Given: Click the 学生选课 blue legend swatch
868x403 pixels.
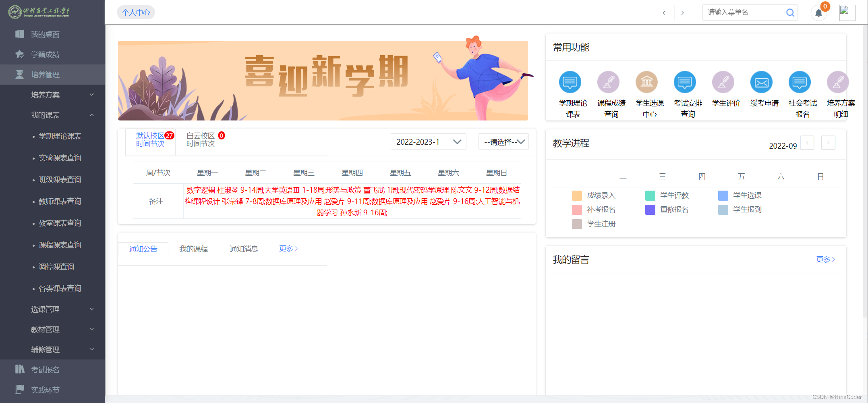Looking at the screenshot, I should 723,195.
